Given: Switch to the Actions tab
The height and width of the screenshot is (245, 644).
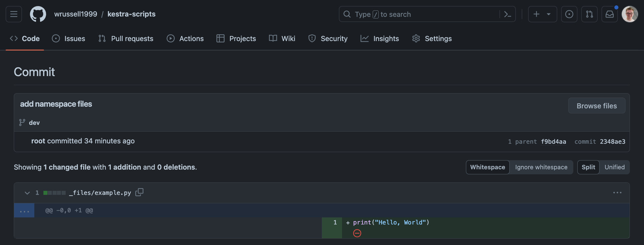Looking at the screenshot, I should tap(185, 39).
